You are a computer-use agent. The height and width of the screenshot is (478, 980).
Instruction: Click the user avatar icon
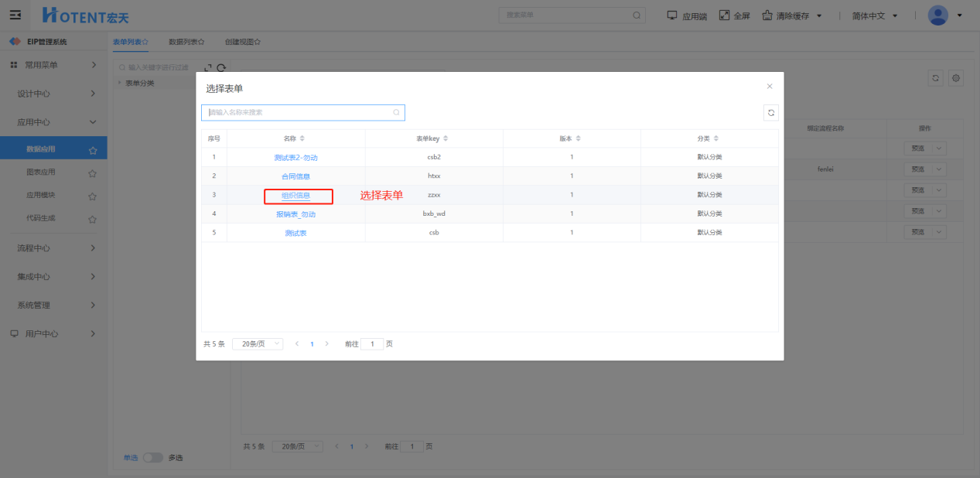pos(937,15)
